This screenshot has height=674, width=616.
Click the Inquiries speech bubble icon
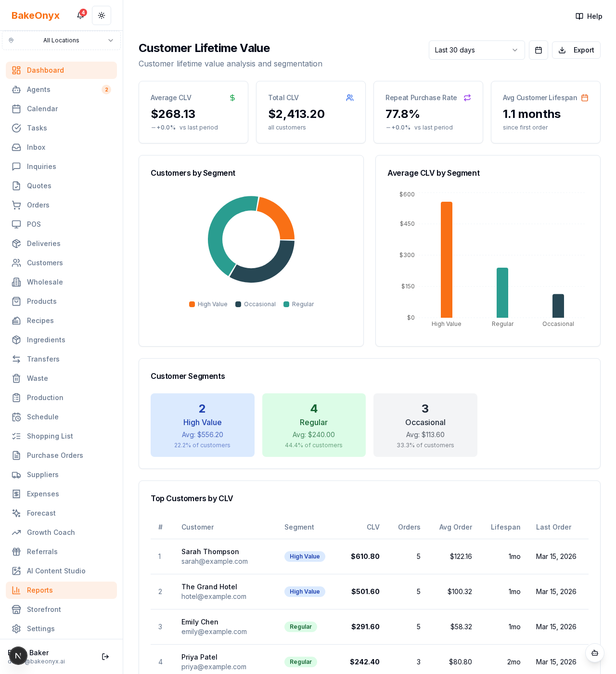tap(16, 167)
